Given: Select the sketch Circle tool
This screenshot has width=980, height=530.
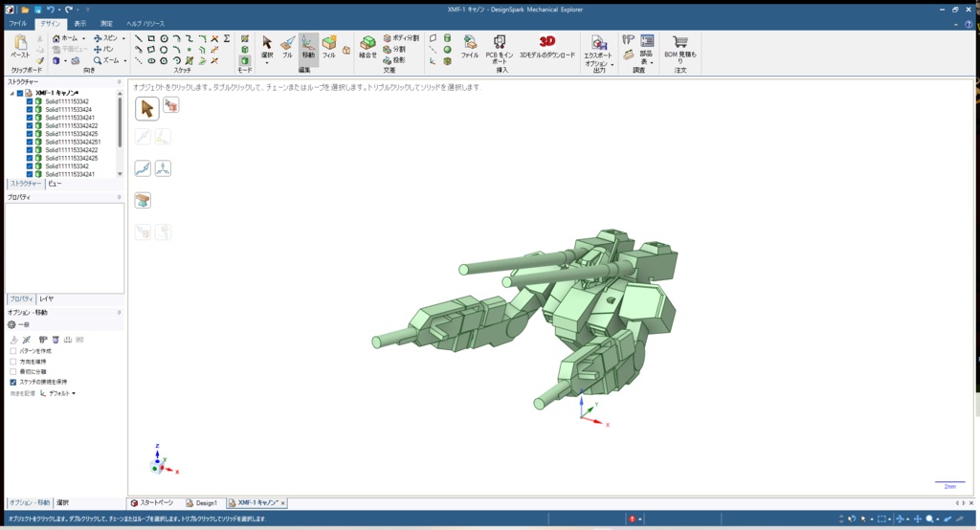Looking at the screenshot, I should coord(164,39).
